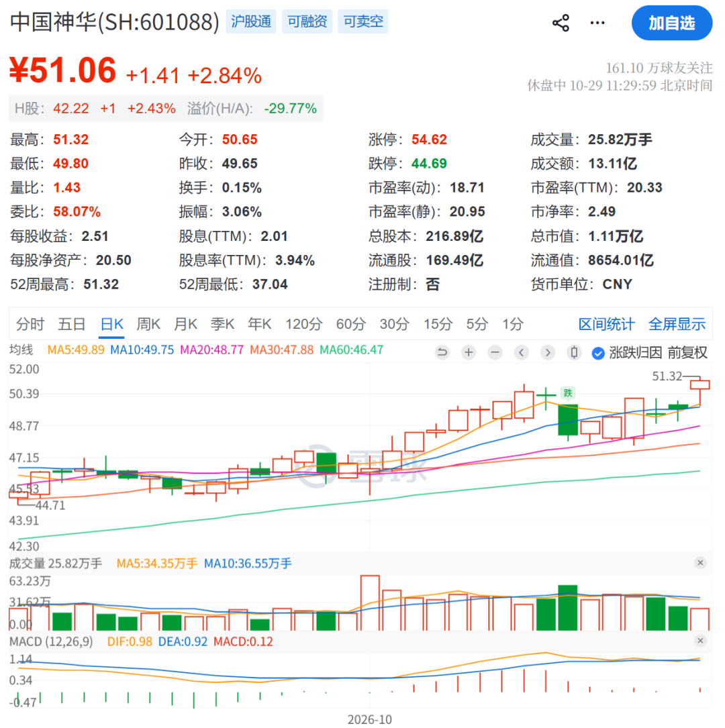Open 全屏显示 fullscreen view
The height and width of the screenshot is (728, 725).
click(677, 324)
